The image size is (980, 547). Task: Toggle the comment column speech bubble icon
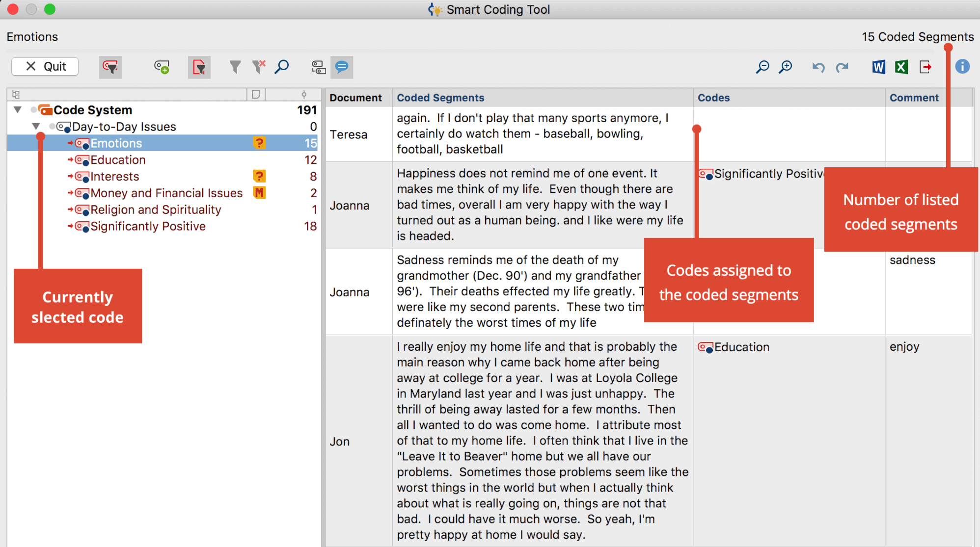click(342, 67)
